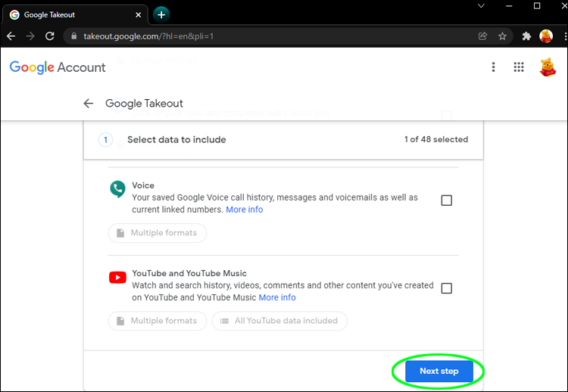Viewport: 568px width, 392px height.
Task: Click the share page icon in address bar
Action: [x=483, y=36]
